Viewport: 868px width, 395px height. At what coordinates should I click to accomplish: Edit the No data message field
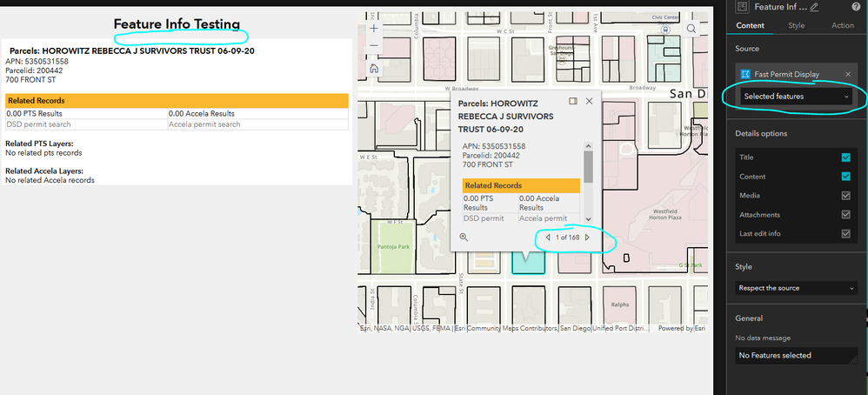[x=796, y=356]
